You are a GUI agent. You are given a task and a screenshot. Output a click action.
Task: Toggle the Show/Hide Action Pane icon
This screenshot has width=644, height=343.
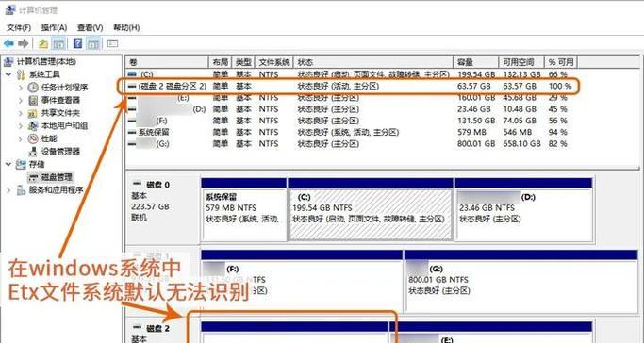click(x=93, y=43)
